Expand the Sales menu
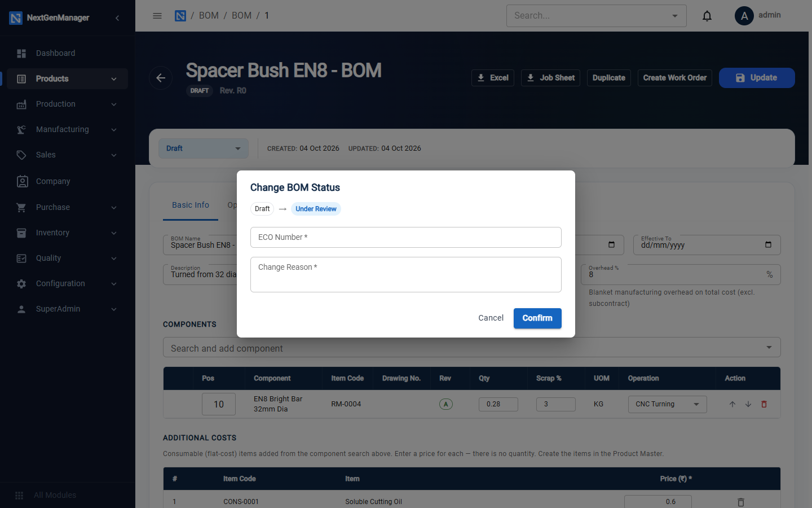The image size is (812, 508). tap(68, 155)
